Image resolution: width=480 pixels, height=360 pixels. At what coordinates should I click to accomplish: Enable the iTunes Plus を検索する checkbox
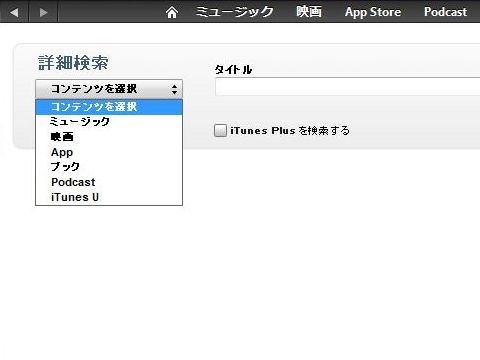(x=220, y=130)
